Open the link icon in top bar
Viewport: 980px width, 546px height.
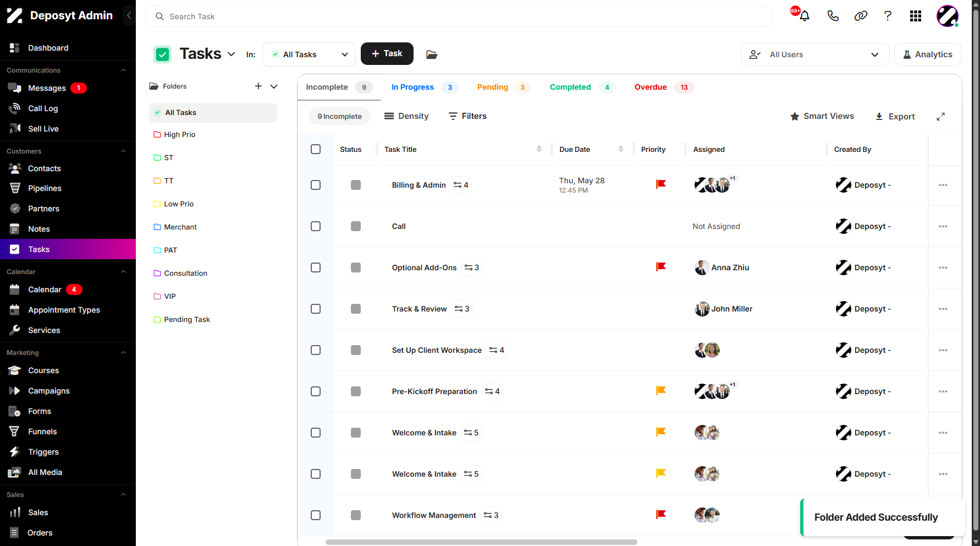click(x=861, y=16)
